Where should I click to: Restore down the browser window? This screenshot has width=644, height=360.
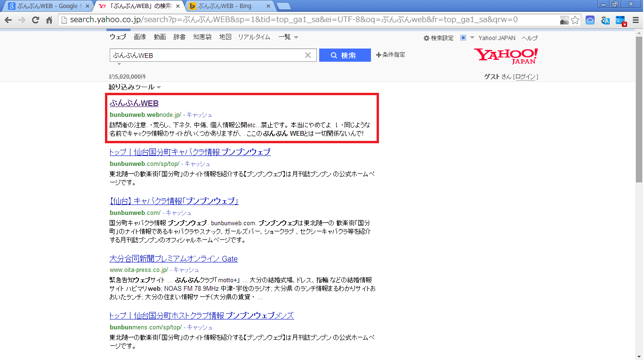coord(615,4)
